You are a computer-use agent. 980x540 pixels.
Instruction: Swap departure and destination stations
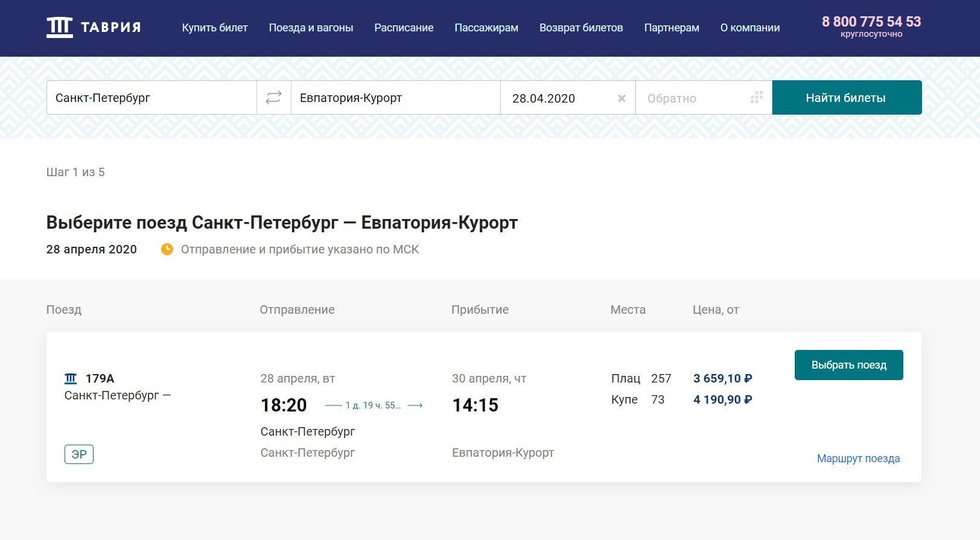tap(274, 98)
